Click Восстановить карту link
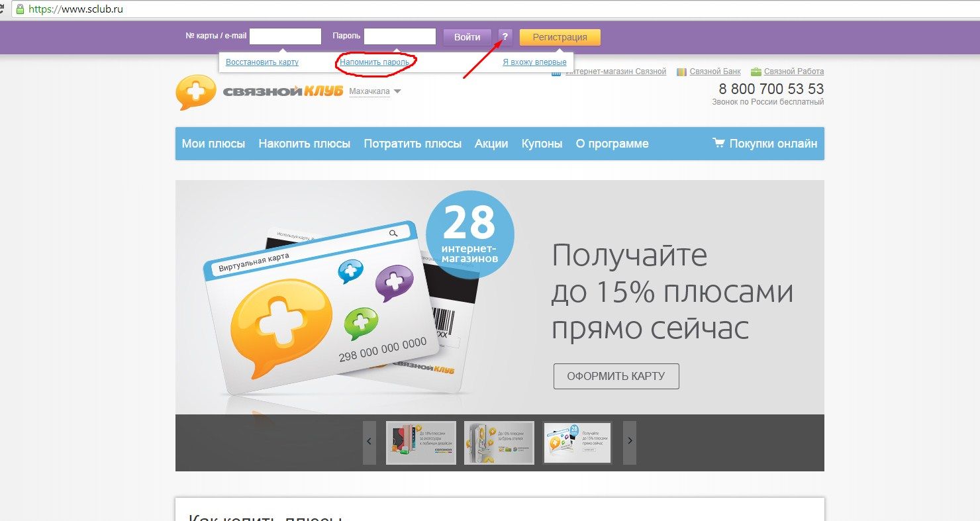 tap(262, 62)
